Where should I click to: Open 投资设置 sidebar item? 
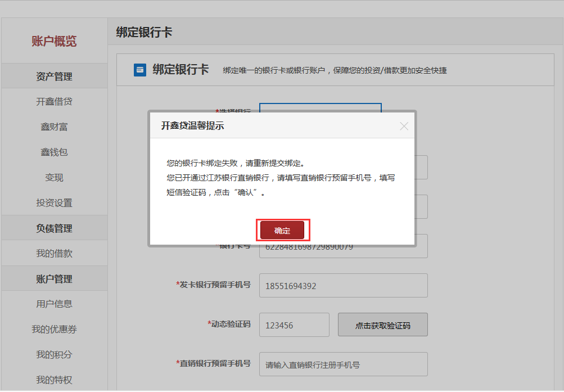point(55,203)
